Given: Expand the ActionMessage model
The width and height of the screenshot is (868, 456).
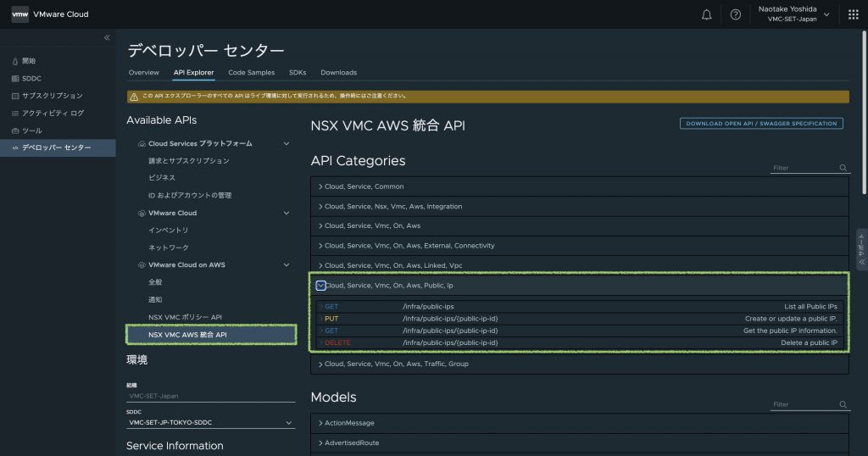Looking at the screenshot, I should pyautogui.click(x=348, y=423).
